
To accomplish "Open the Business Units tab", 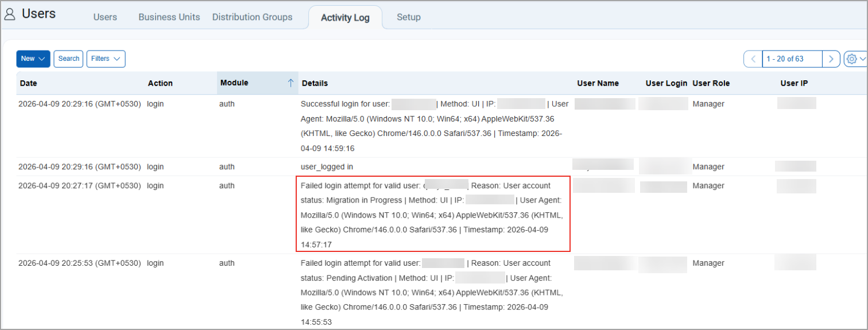I will point(169,17).
